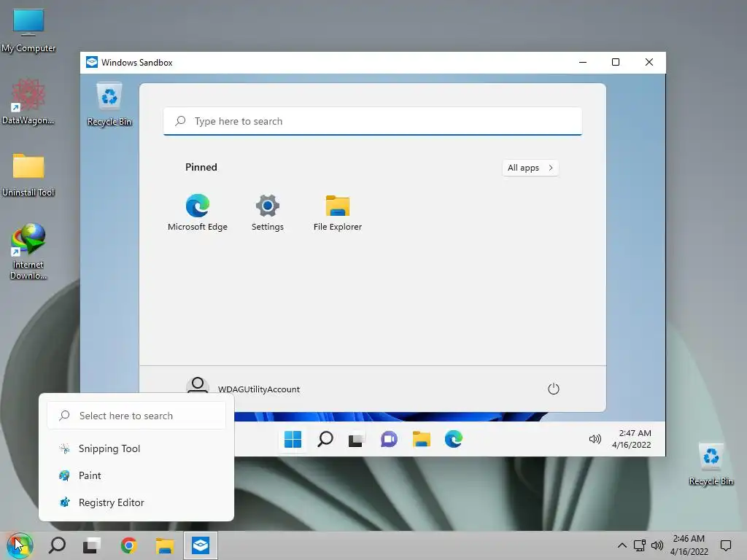Minimize the Windows Sandbox window
The height and width of the screenshot is (560, 747).
point(583,62)
